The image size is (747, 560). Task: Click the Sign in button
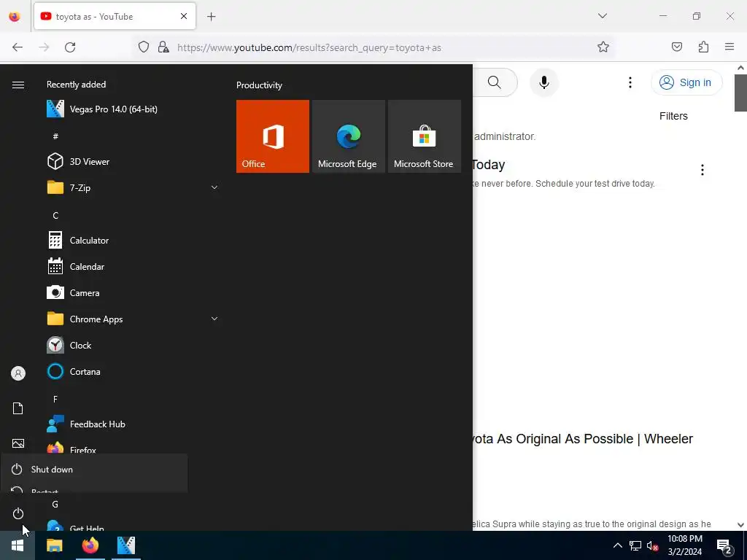686,82
